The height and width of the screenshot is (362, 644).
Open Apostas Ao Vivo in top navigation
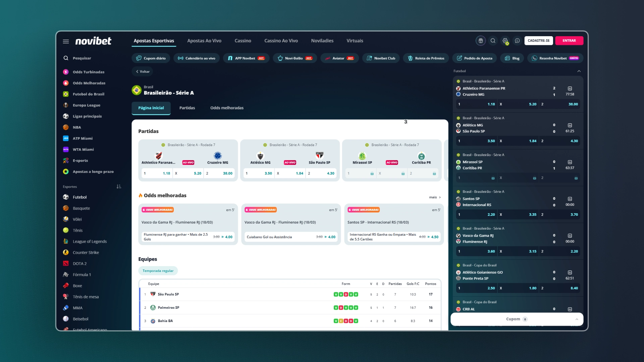tap(204, 41)
